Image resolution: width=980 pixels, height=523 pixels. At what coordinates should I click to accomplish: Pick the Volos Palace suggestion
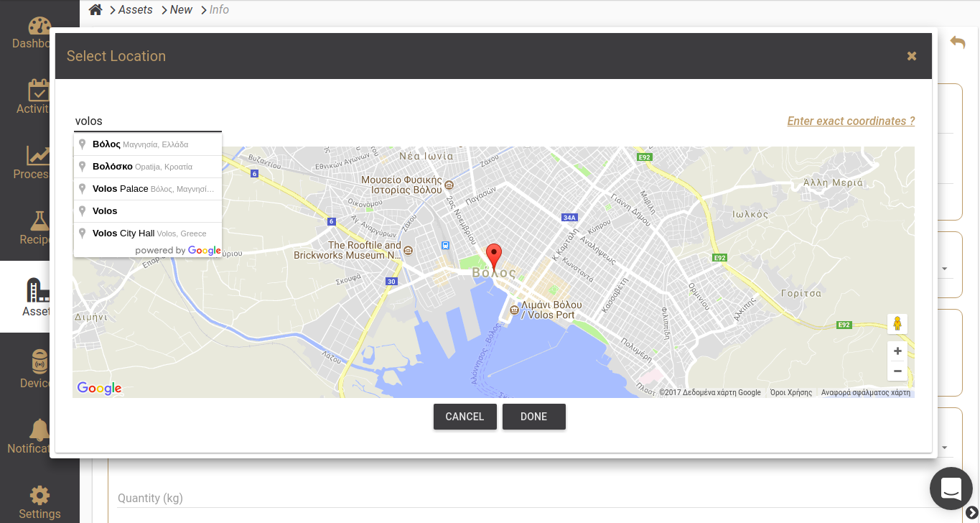147,189
